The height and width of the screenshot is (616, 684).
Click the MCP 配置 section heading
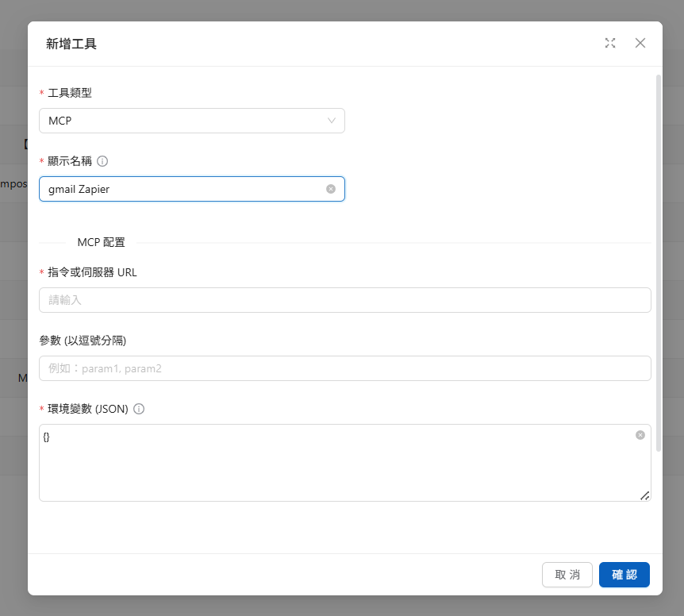(101, 242)
